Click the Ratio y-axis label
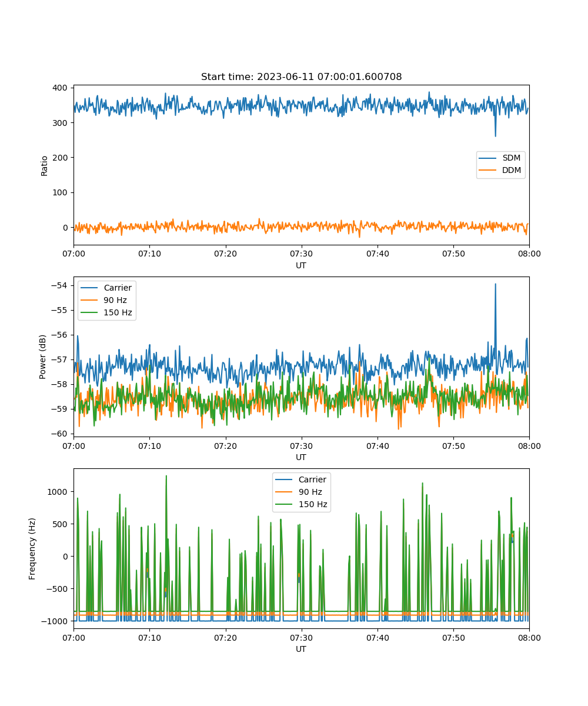The width and height of the screenshot is (588, 706). 45,165
